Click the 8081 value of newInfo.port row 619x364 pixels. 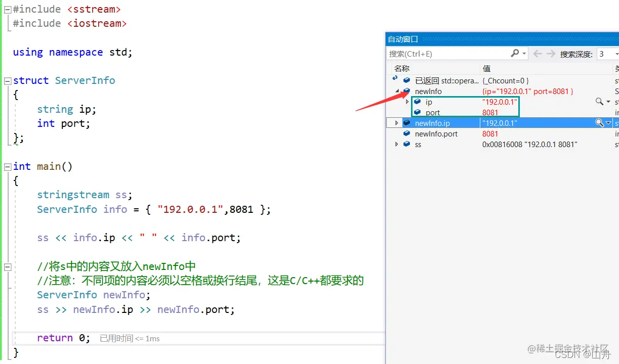(x=490, y=134)
